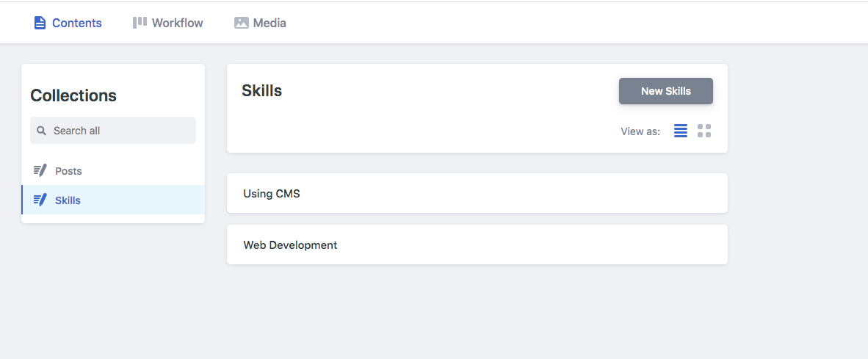Click the Skills heading
The width and height of the screenshot is (868, 359).
pyautogui.click(x=262, y=91)
